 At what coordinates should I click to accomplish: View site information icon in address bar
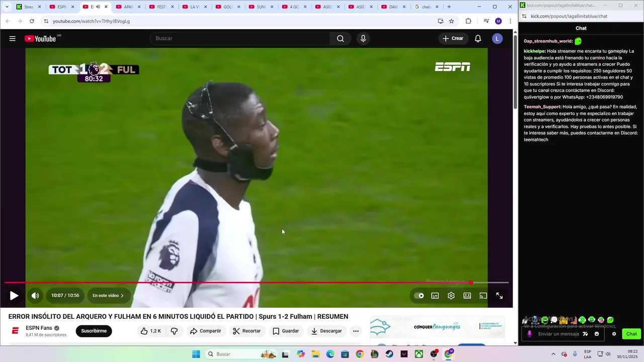coord(46,21)
